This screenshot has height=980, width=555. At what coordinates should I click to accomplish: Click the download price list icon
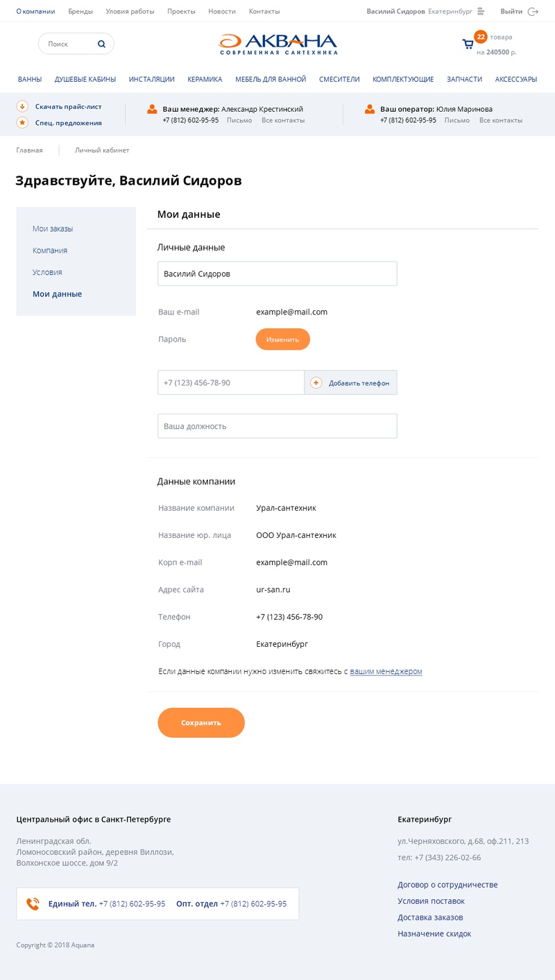(22, 106)
